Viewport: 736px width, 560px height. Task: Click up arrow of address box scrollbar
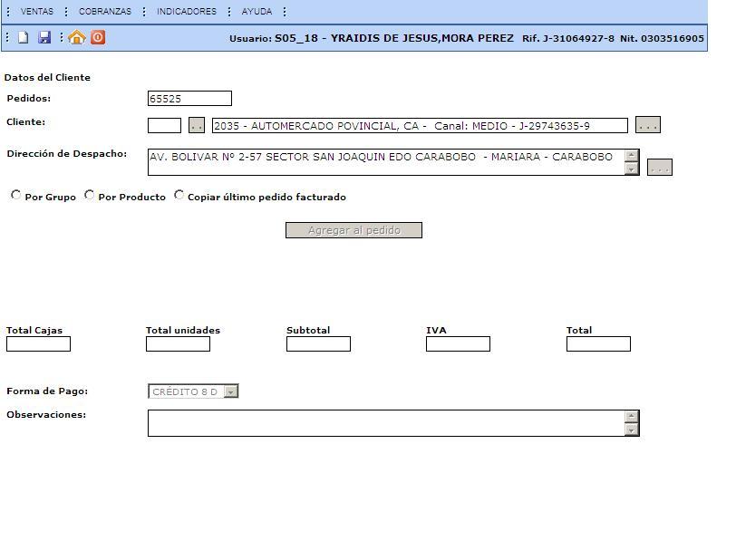click(x=632, y=155)
